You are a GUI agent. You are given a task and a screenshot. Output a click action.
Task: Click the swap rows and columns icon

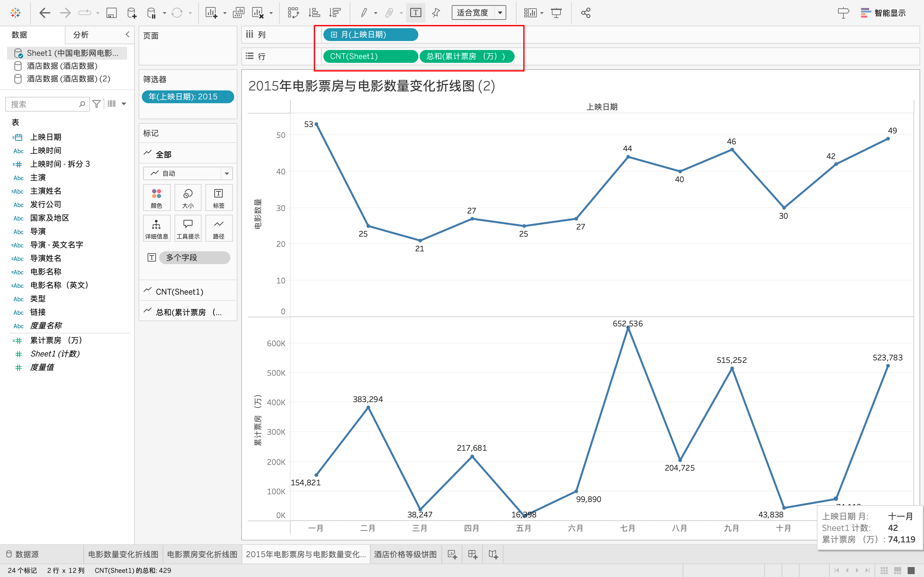click(293, 13)
